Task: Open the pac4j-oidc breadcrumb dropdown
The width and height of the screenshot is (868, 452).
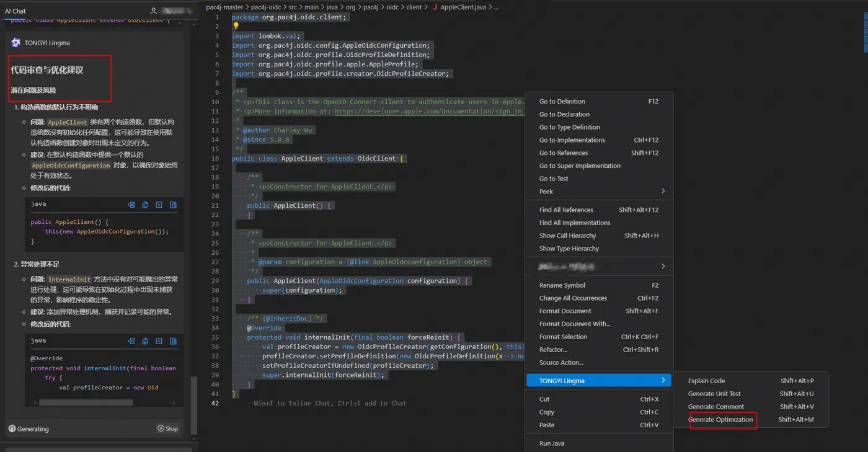Action: pos(266,7)
